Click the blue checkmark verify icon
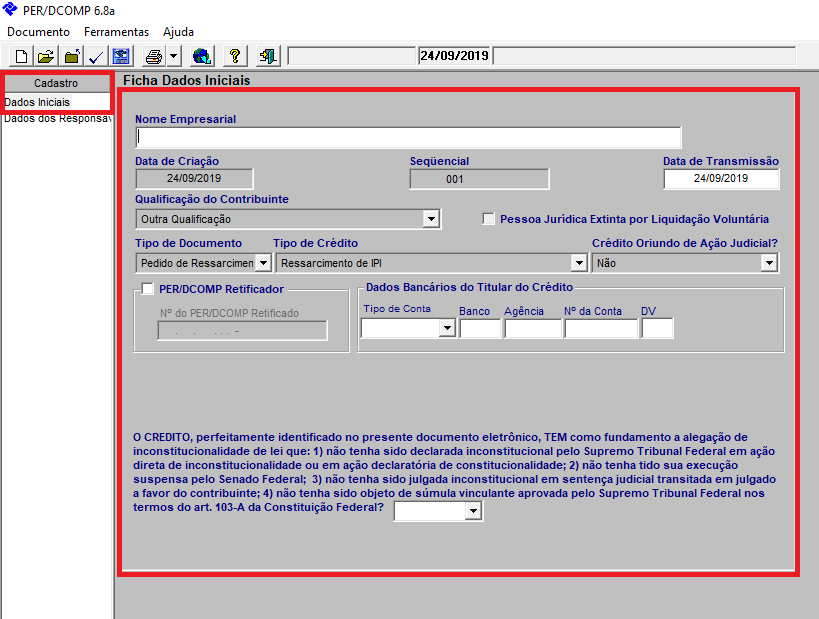This screenshot has width=819, height=619. [96, 56]
